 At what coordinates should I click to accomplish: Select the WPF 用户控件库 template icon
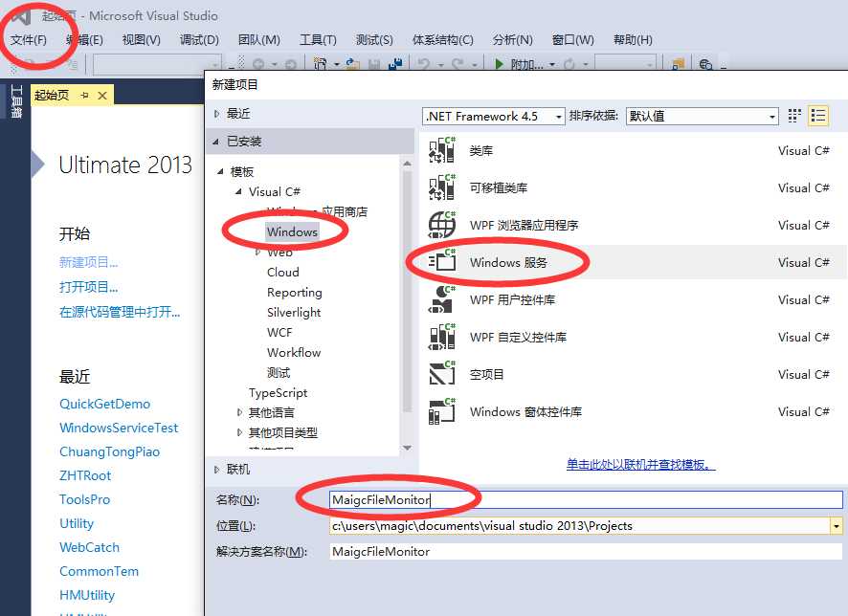pyautogui.click(x=442, y=299)
